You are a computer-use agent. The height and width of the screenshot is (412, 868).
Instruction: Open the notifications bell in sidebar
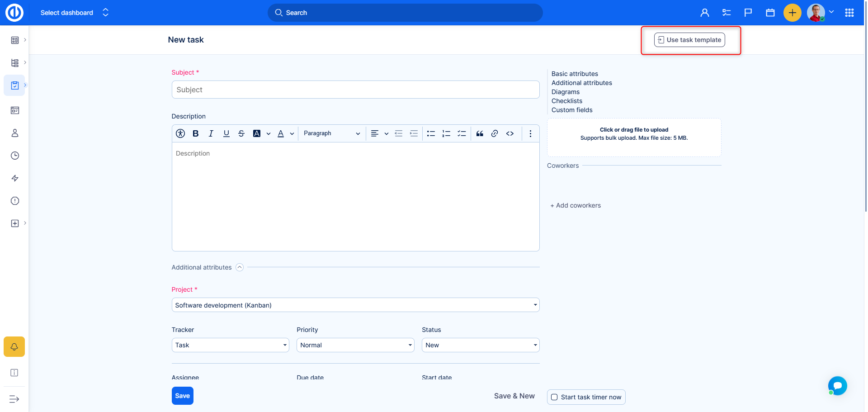pos(14,347)
